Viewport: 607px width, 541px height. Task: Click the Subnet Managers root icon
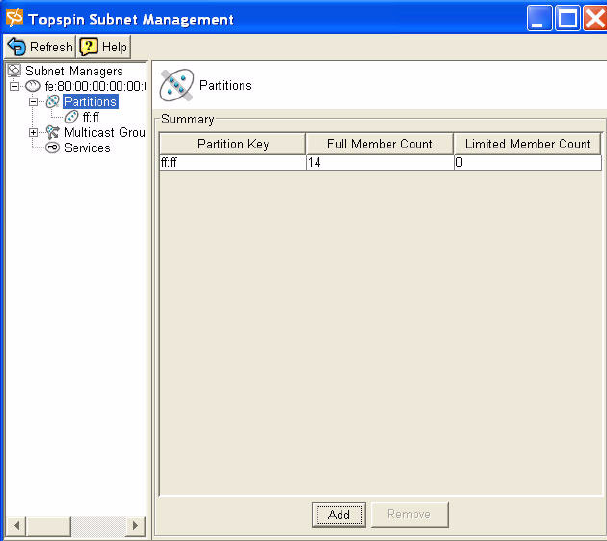pyautogui.click(x=14, y=71)
